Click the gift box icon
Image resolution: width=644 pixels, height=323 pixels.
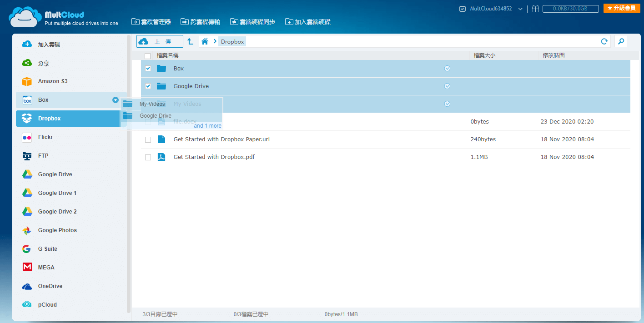point(536,9)
